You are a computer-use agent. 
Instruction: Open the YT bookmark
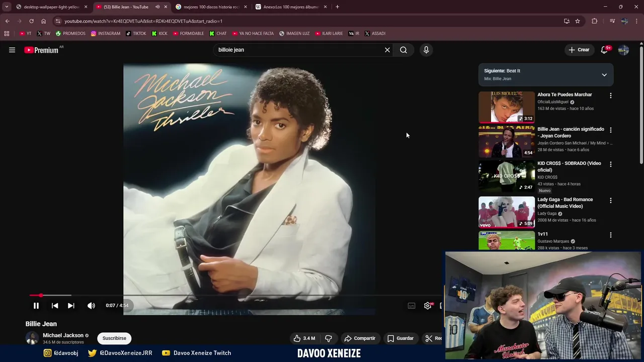25,34
